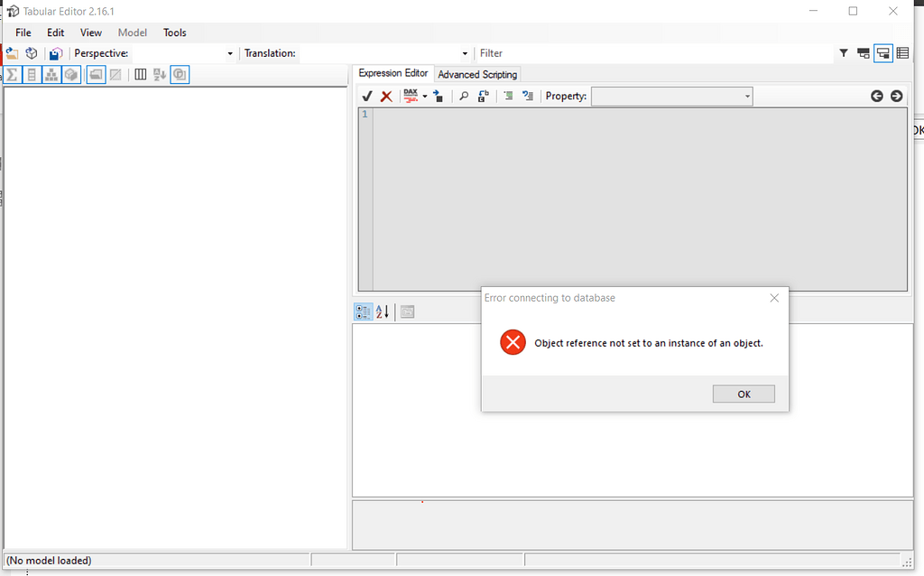The image size is (924, 576).
Task: Dismiss the database error by clicking OK
Action: point(743,394)
